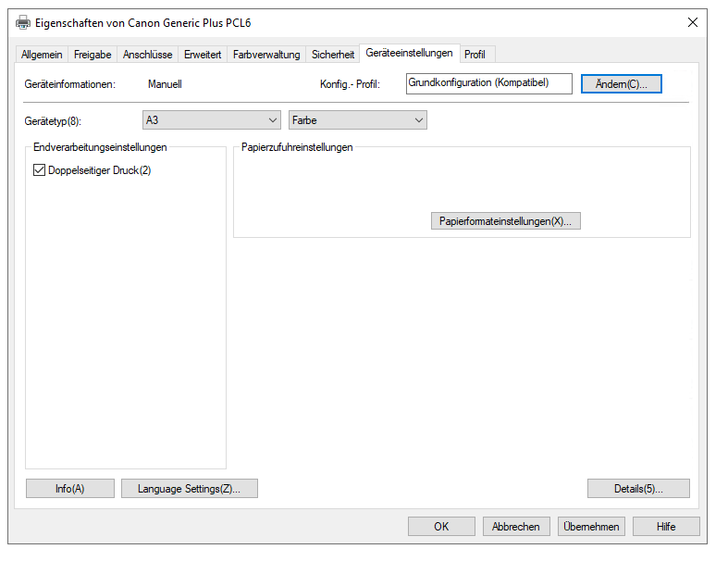
Task: Click Abbrechen to cancel
Action: pyautogui.click(x=516, y=527)
